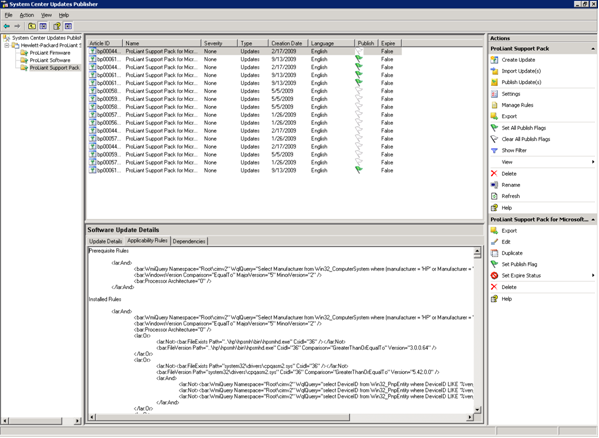599x438 pixels.
Task: Collapse ProLiant Support Pack for Microsoft section
Action: coord(593,220)
